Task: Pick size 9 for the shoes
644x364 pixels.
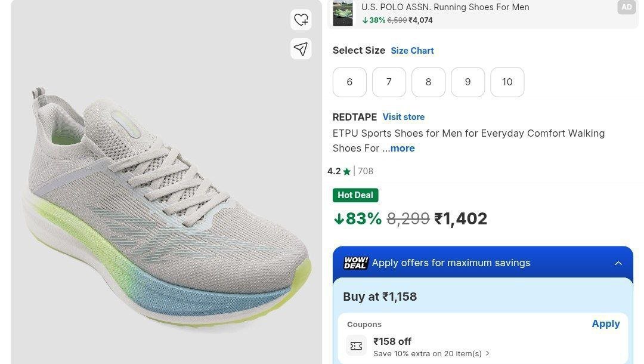Action: point(467,82)
